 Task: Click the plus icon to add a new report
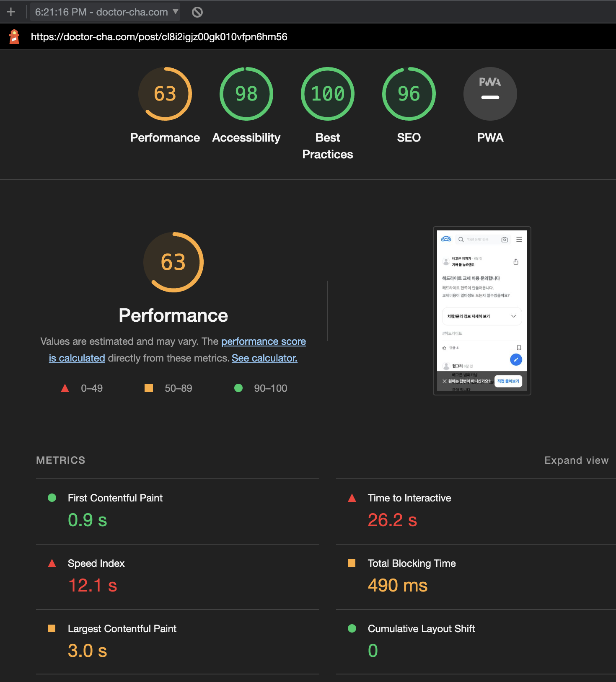coord(11,12)
